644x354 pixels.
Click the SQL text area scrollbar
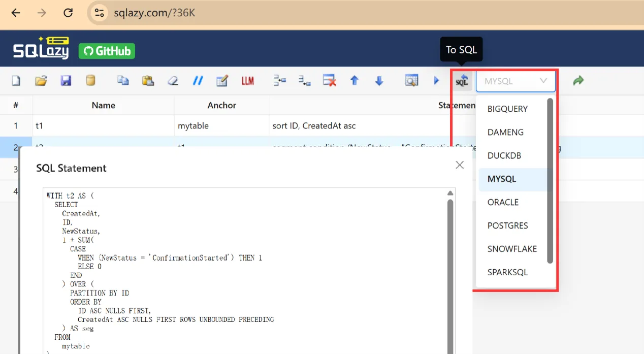450,277
